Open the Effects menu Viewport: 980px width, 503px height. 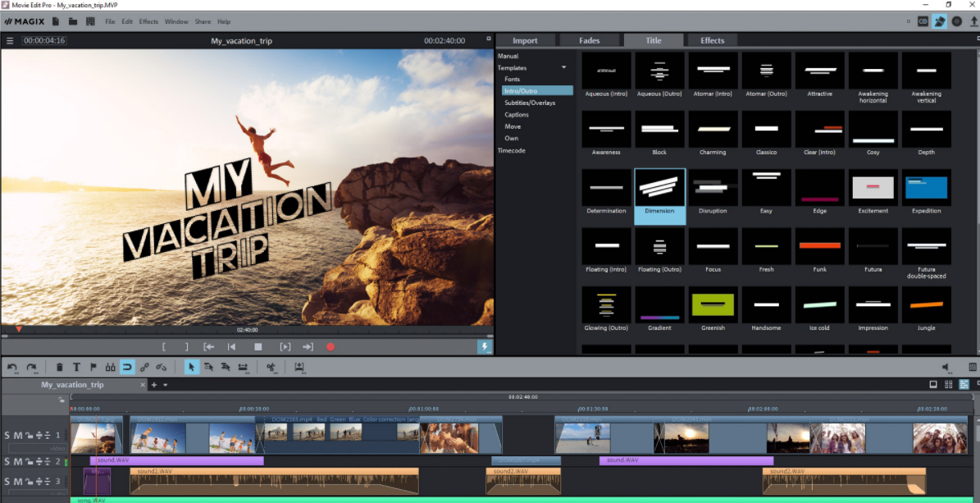pos(148,21)
